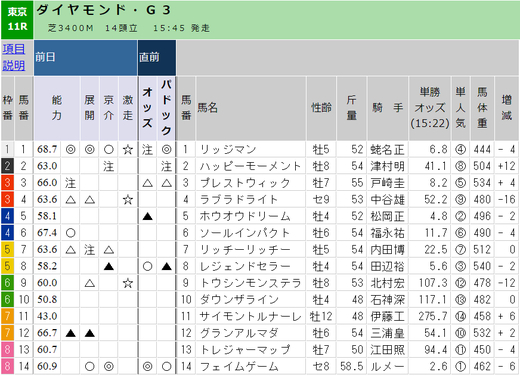Select horse name グランアルマダ
This screenshot has height=375, width=520.
point(239,333)
